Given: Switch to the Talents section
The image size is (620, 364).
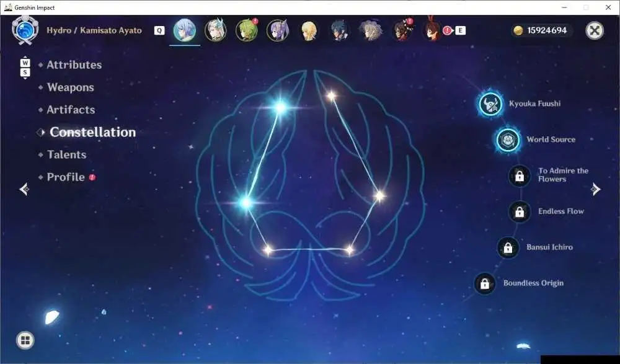Looking at the screenshot, I should [66, 154].
